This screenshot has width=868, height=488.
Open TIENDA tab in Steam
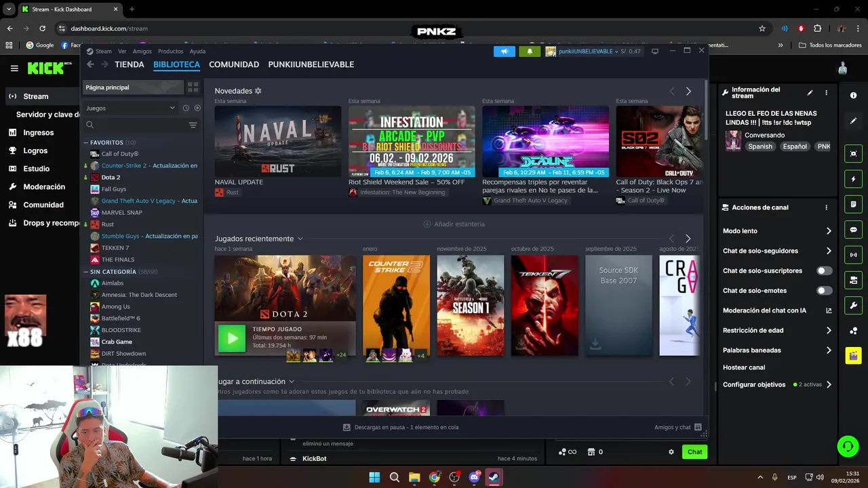click(130, 64)
